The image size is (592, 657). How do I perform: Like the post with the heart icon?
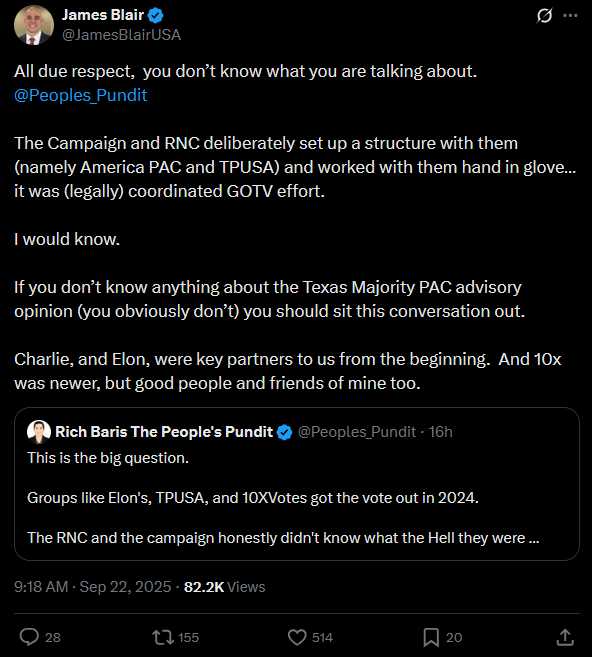(x=297, y=637)
